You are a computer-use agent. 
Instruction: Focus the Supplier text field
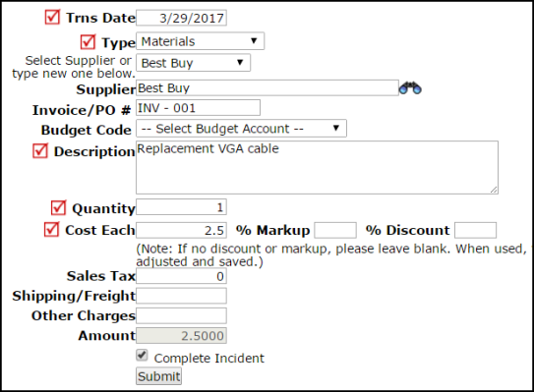(267, 88)
